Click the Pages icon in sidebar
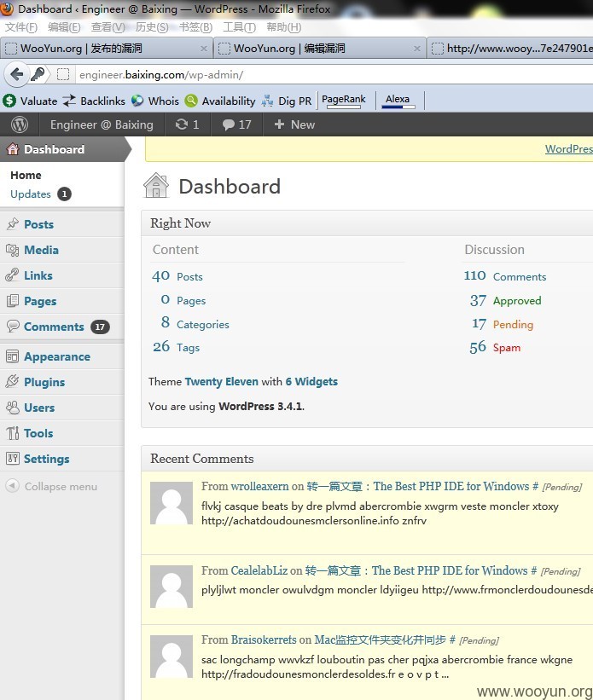 pos(13,301)
